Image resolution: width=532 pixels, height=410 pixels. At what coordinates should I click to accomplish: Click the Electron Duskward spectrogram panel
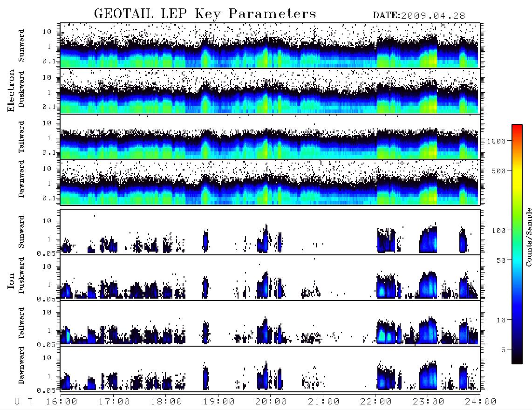point(270,91)
